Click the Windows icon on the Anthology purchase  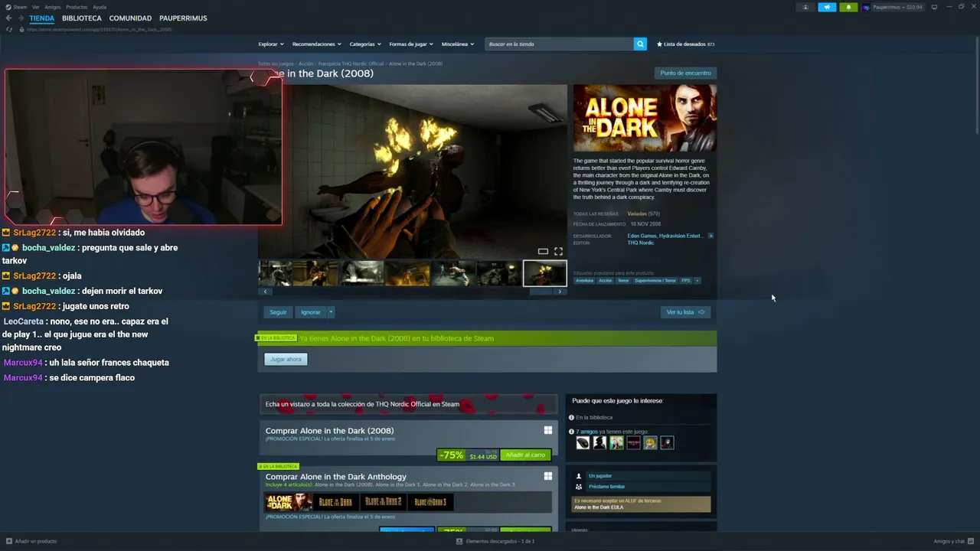click(x=548, y=476)
